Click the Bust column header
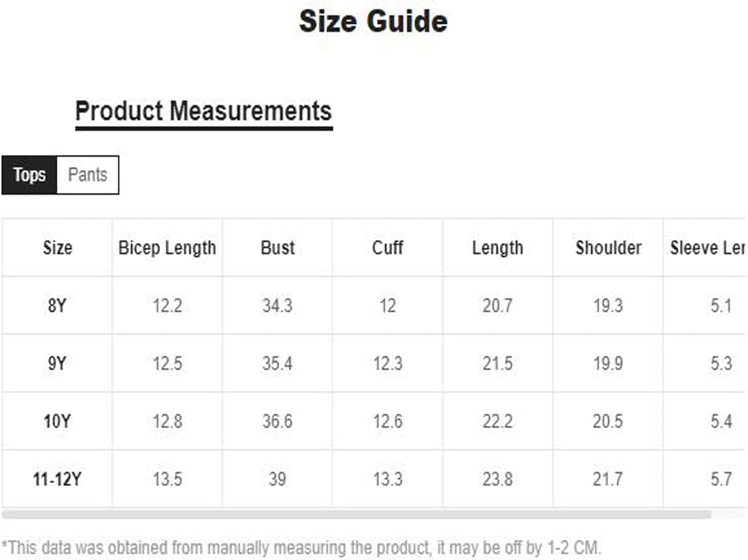Viewport: 748px width, 560px height. [277, 248]
